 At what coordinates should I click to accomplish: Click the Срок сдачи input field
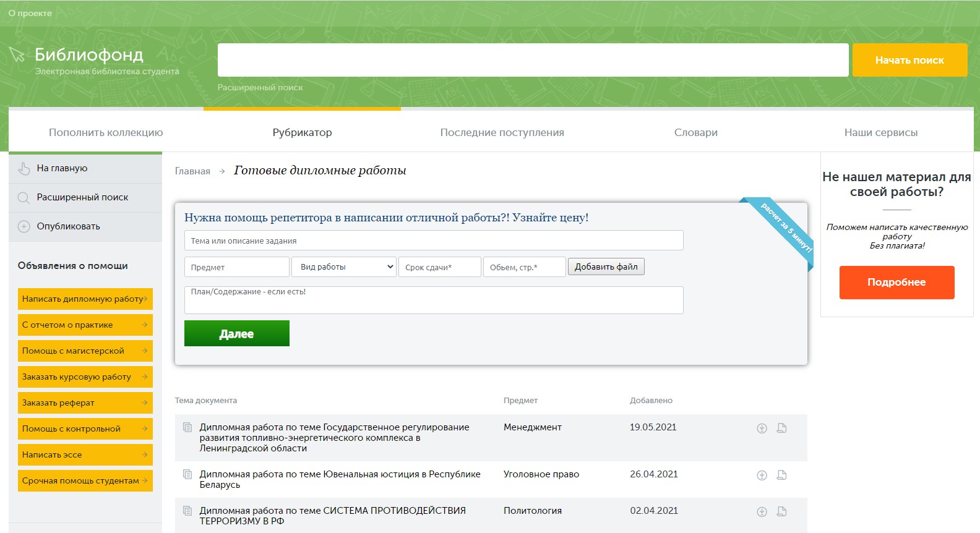440,267
